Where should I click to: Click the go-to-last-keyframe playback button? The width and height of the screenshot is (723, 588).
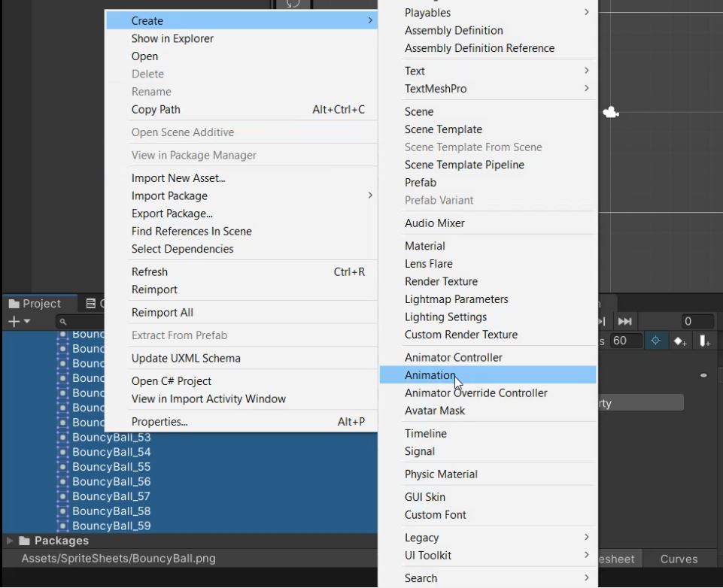point(624,322)
